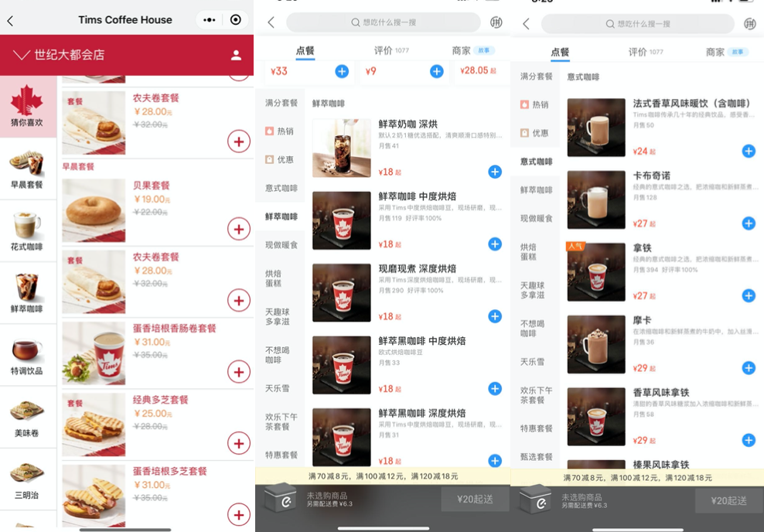Tap the 想吃什么搜一搜 search field
Image resolution: width=764 pixels, height=532 pixels.
point(382,24)
